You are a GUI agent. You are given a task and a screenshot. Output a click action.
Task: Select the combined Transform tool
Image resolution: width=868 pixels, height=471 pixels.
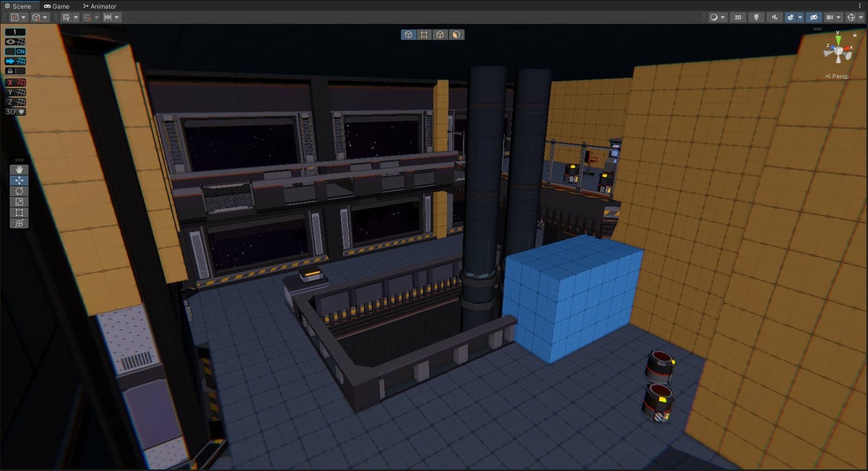19,223
